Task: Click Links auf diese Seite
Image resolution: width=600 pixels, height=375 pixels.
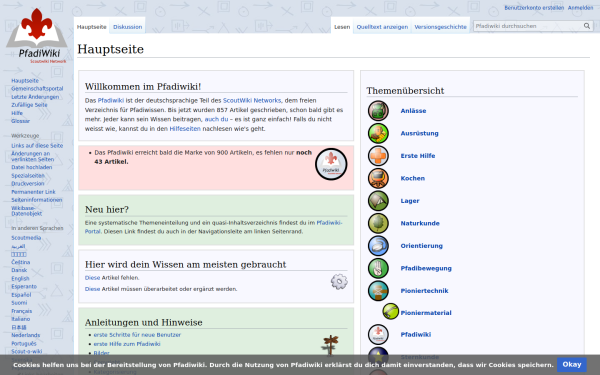Action: tap(37, 145)
